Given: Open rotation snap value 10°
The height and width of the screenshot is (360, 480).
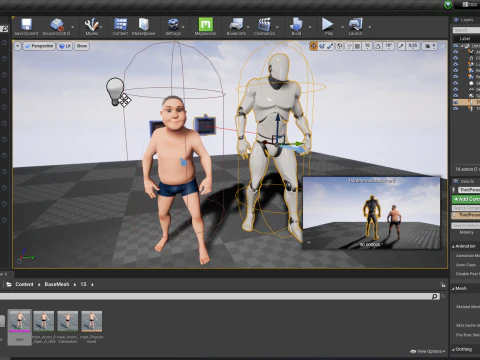Looking at the screenshot, I should (389, 46).
